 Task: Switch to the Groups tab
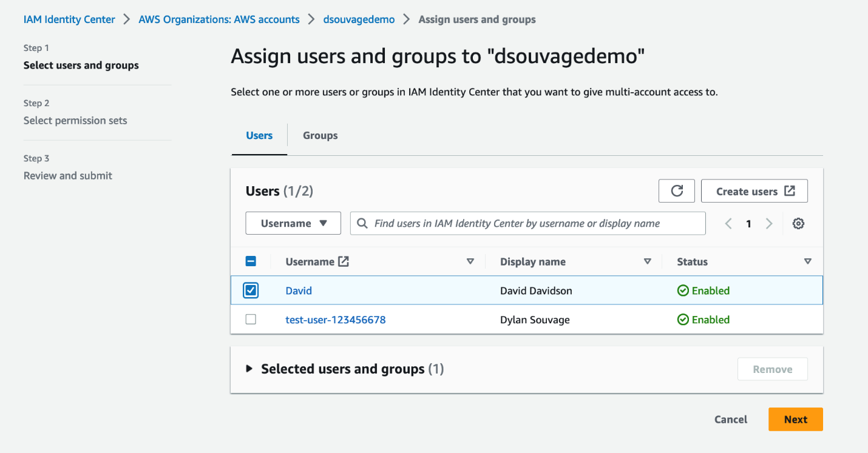320,135
